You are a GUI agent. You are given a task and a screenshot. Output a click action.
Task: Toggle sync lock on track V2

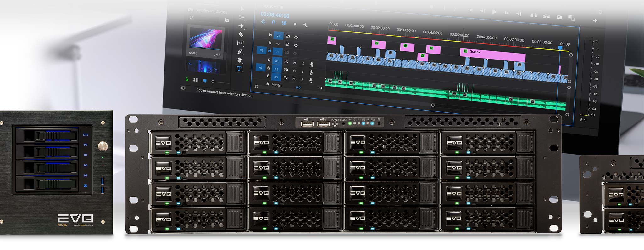[287, 44]
